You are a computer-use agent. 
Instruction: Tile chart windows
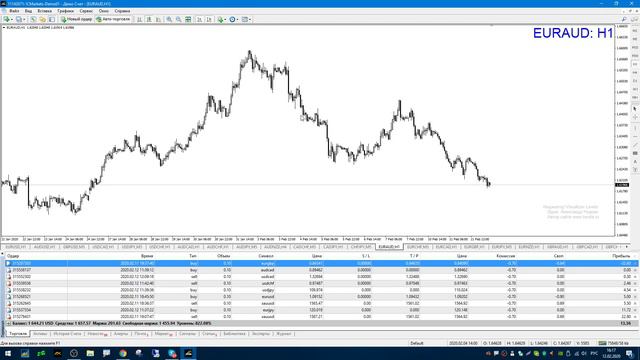point(188,19)
